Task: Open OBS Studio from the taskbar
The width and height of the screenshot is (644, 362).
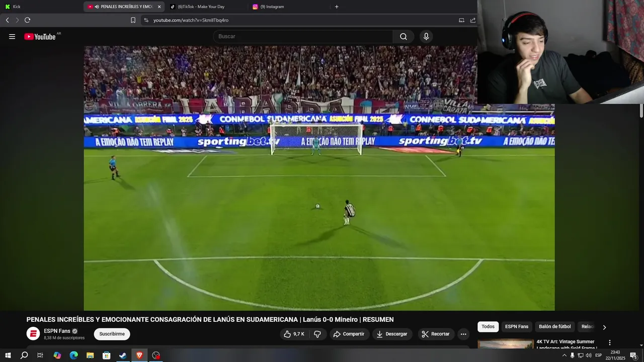Action: 156,355
